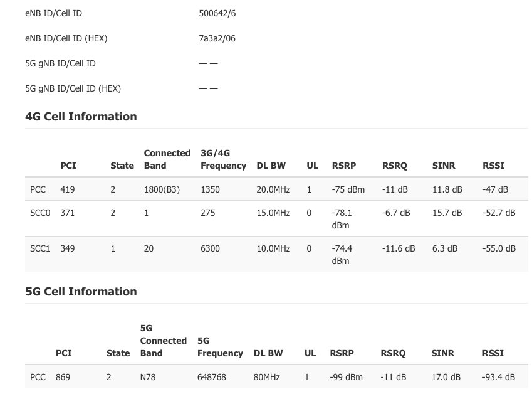Click the 5G gNB ID/Cell ID (HEX) label
The width and height of the screenshot is (532, 404).
73,88
